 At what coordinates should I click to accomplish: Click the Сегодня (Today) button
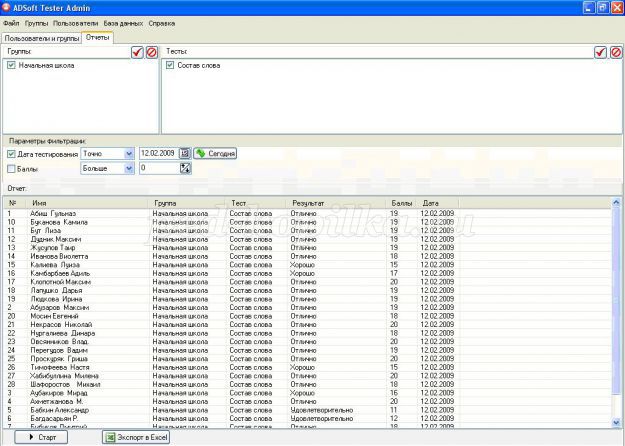click(x=215, y=153)
